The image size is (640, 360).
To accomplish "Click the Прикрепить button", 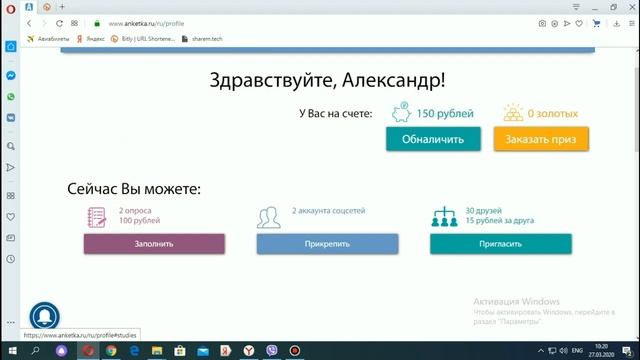I will (x=327, y=244).
